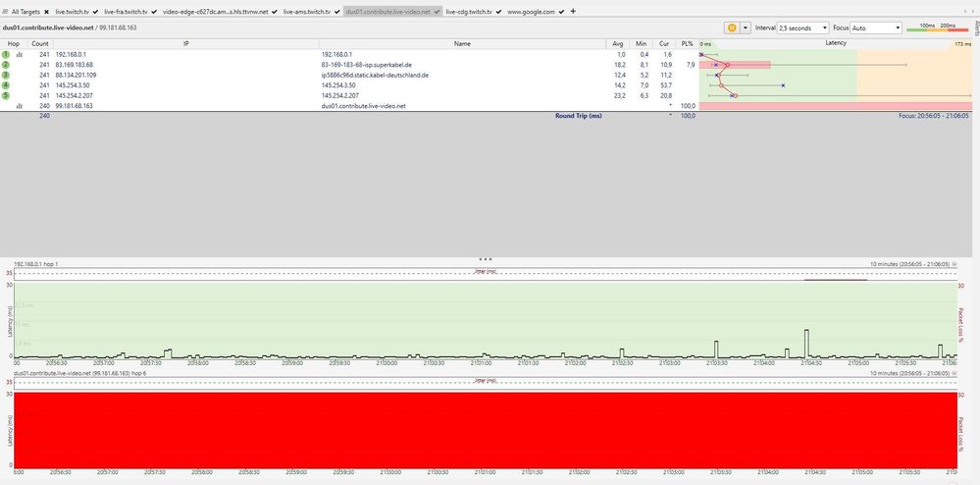Click hop 6 graph's 10 minutes time range
Image resolution: width=980 pixels, height=485 pixels.
pyautogui.click(x=910, y=373)
